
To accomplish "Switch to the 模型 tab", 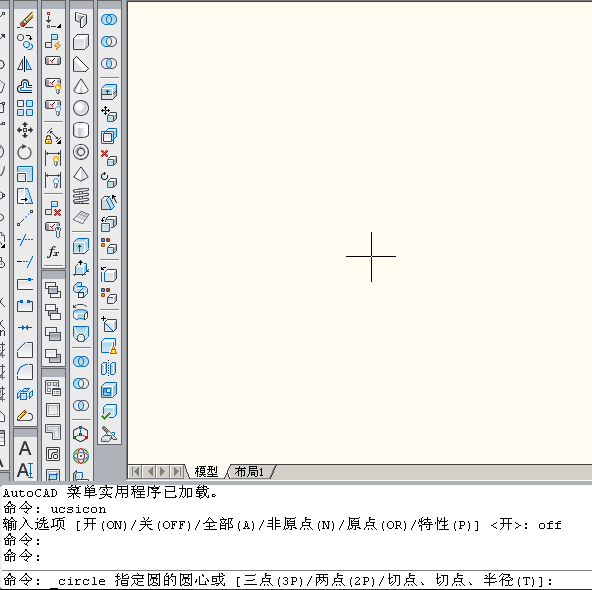I will pyautogui.click(x=206, y=471).
